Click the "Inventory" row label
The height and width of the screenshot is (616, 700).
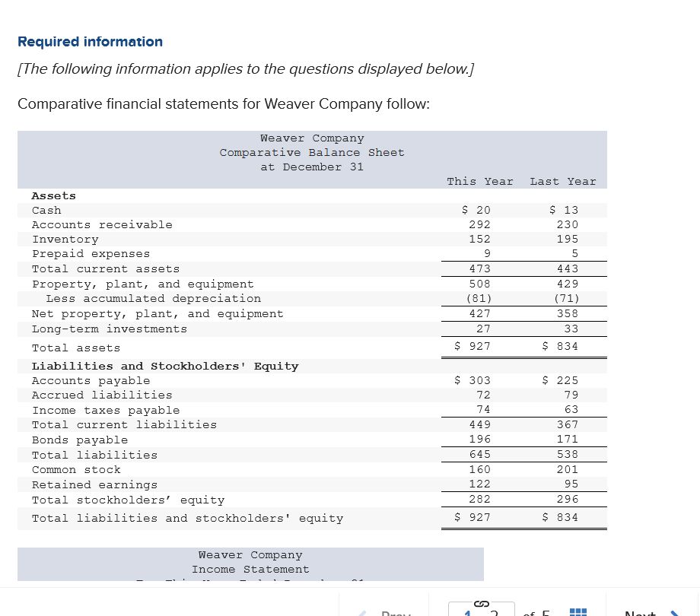[x=65, y=240]
